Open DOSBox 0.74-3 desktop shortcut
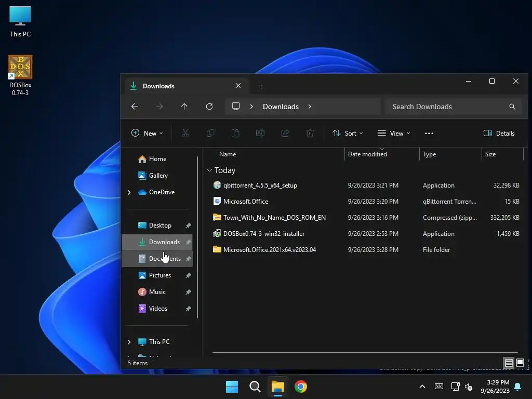Viewport: 532px width, 399px height. [x=20, y=75]
